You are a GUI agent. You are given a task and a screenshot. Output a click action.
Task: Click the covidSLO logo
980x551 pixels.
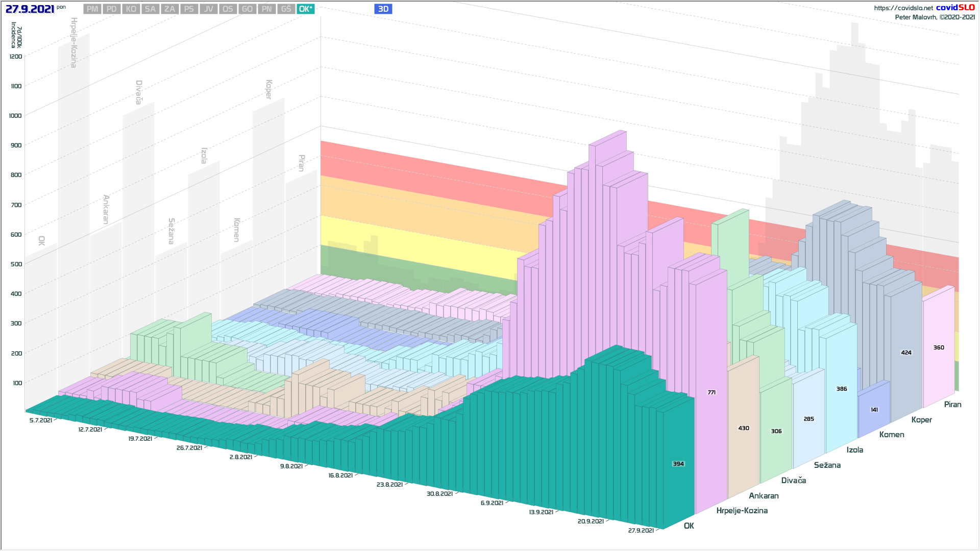[955, 8]
